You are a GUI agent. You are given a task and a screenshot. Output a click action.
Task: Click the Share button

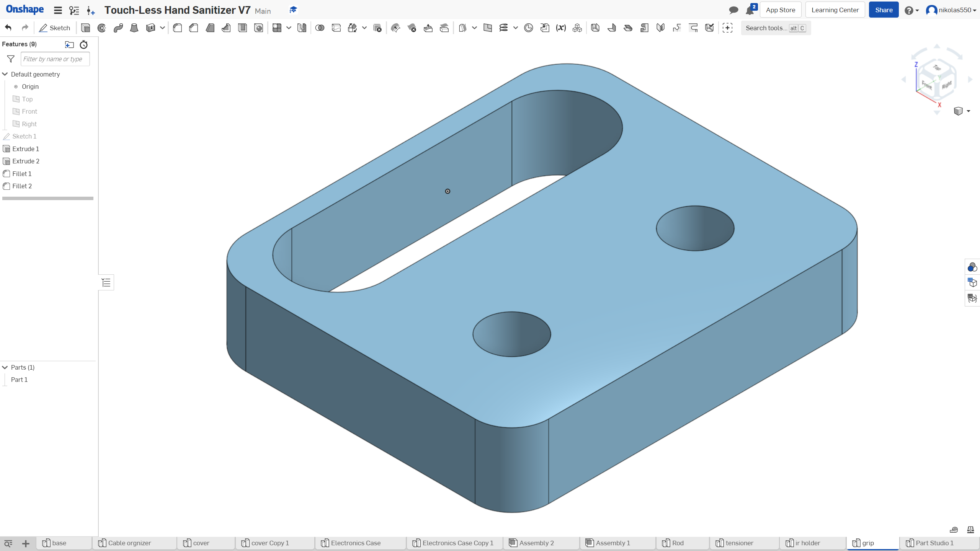coord(884,10)
